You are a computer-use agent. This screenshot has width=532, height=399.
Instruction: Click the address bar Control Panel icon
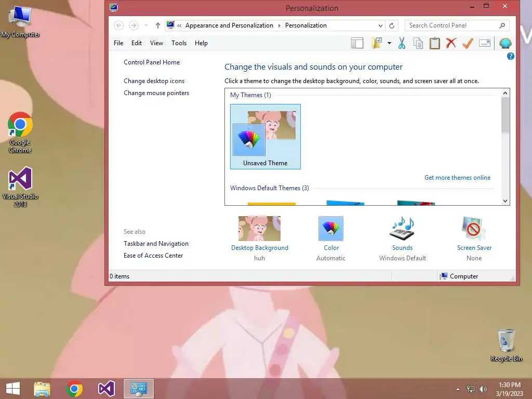(170, 25)
